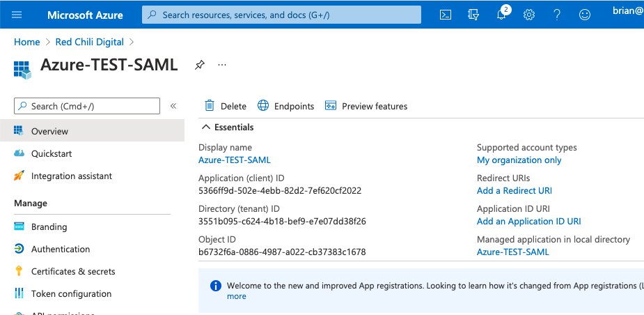Click the Endpoints globe icon
The image size is (644, 315).
coord(263,106)
